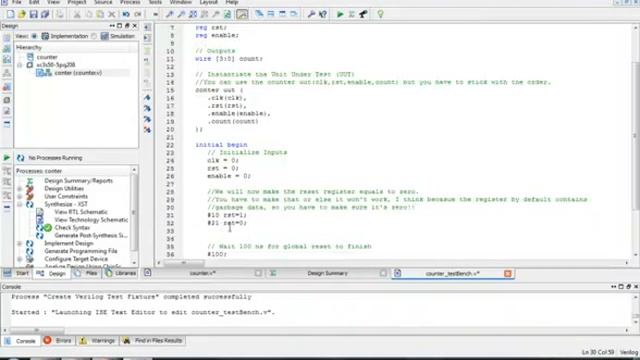Switch to the Files panel tab

pos(87,273)
